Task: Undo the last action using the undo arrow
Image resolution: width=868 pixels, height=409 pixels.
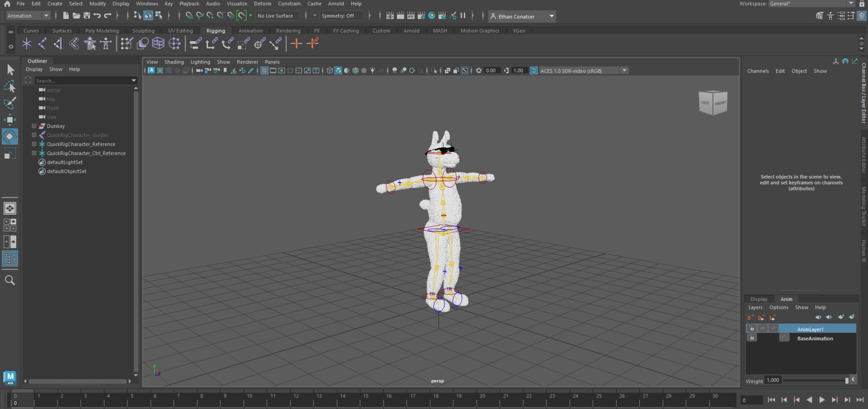Action: pyautogui.click(x=97, y=16)
